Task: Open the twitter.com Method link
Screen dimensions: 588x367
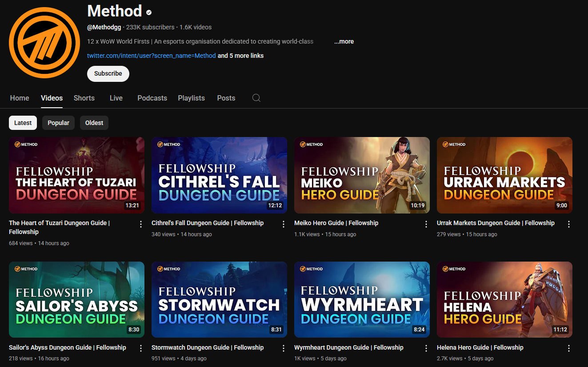Action: (151, 56)
